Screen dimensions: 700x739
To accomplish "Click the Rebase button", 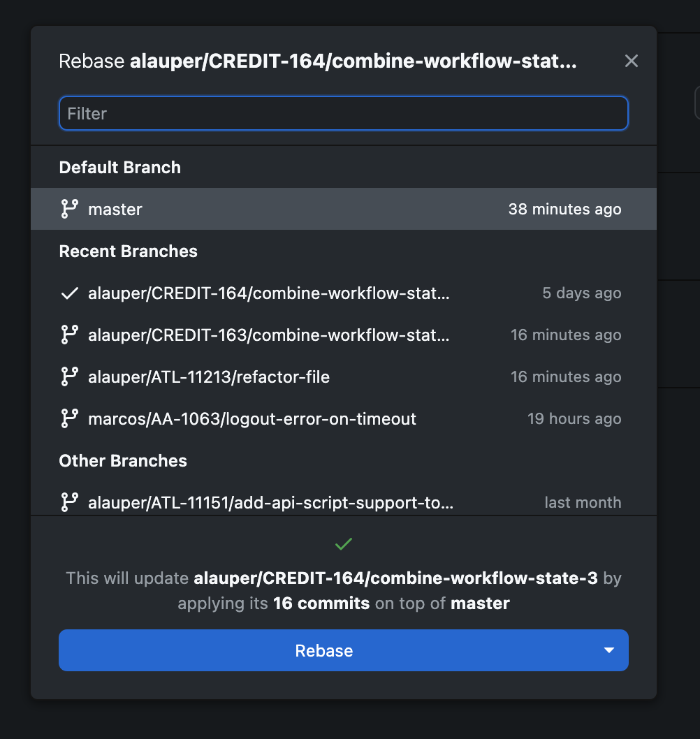I will pos(323,650).
